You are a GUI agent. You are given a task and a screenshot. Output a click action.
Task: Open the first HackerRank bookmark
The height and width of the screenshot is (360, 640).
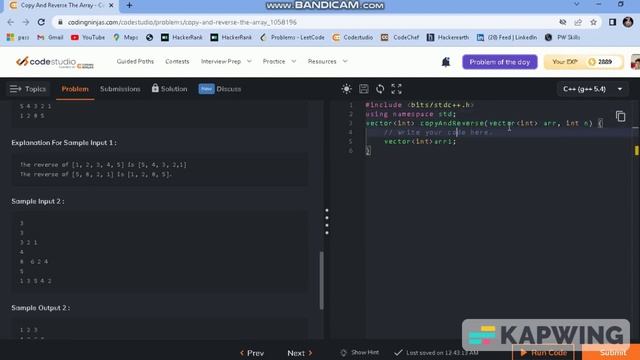[x=182, y=37]
